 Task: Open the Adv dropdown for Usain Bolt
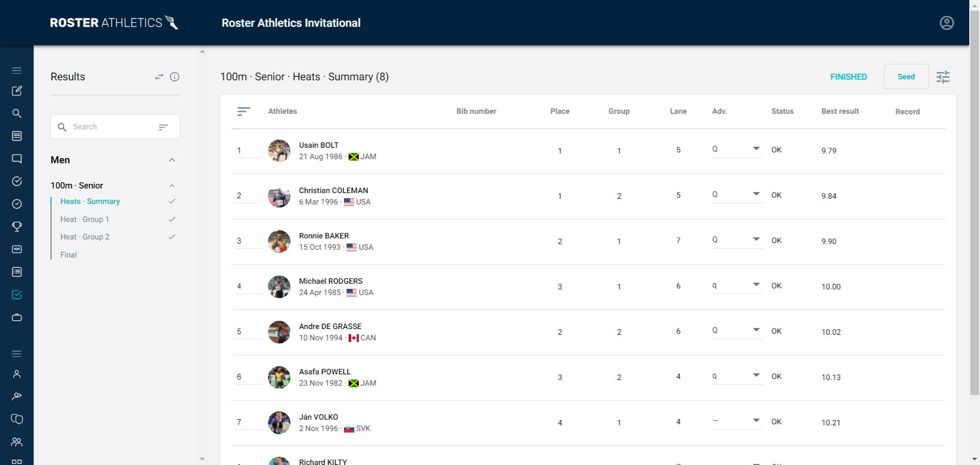tap(755, 148)
